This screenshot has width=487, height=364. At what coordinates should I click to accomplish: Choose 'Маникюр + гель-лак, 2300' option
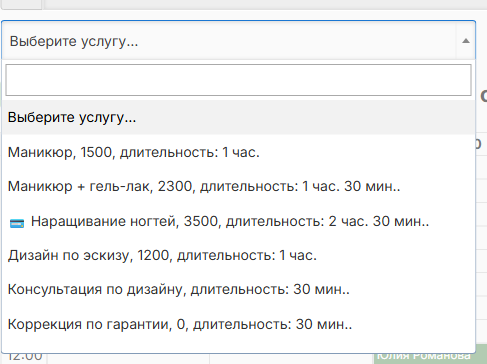pos(238,186)
